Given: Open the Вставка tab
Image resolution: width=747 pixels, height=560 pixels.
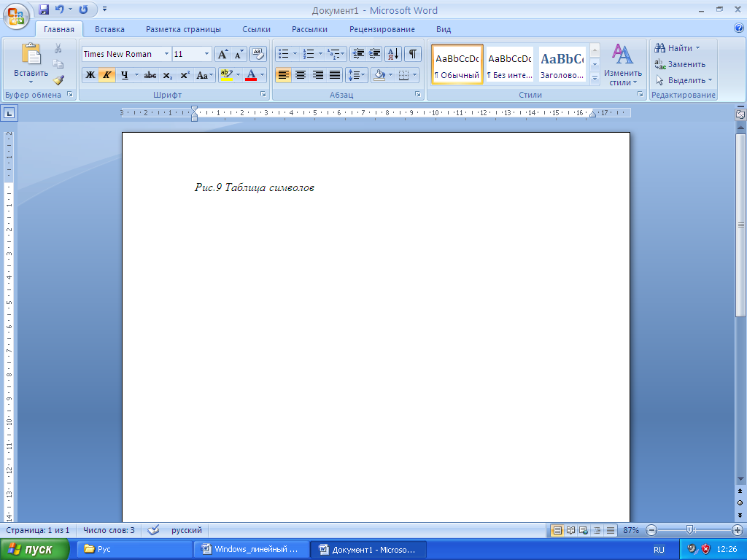Looking at the screenshot, I should 109,29.
